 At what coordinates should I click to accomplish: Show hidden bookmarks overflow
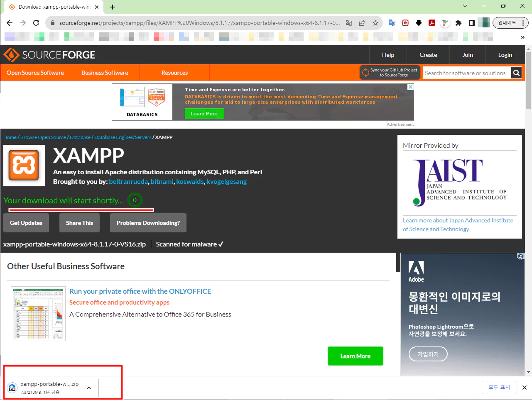522,37
